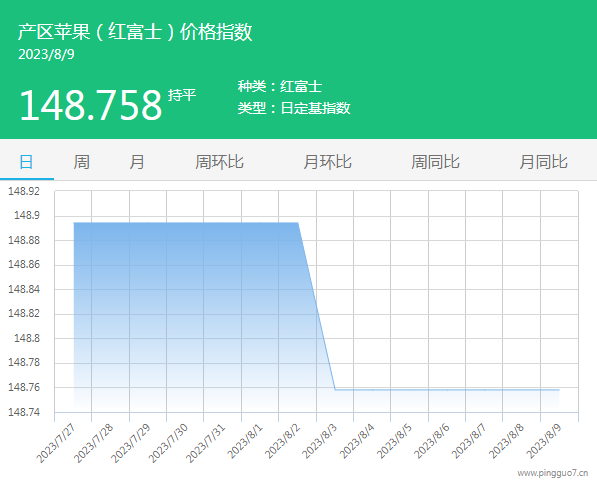
Task: Open the 月环比 tab
Action: [x=327, y=162]
